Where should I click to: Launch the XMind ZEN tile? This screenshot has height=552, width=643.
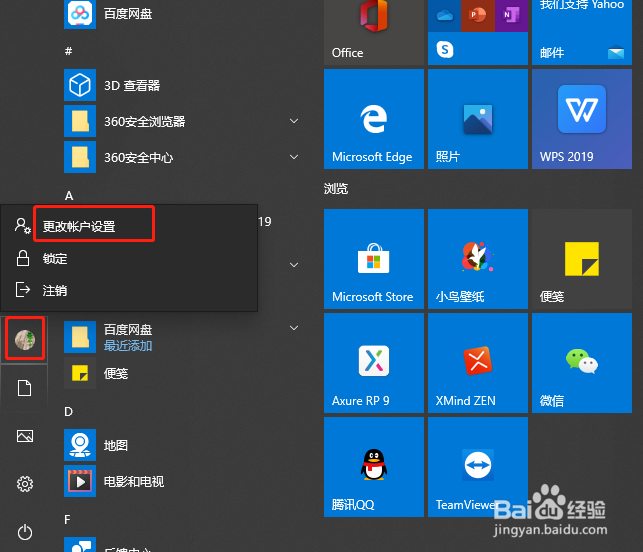pos(478,363)
